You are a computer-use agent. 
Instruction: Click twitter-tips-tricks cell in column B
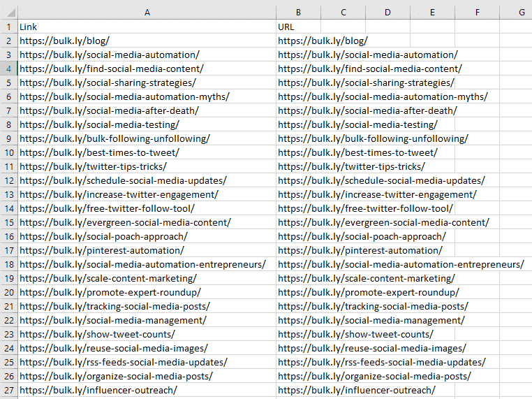pos(351,166)
